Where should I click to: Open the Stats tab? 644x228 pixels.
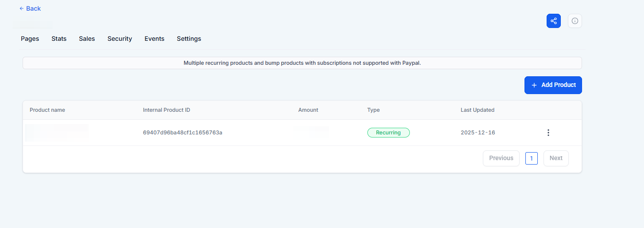(59, 39)
